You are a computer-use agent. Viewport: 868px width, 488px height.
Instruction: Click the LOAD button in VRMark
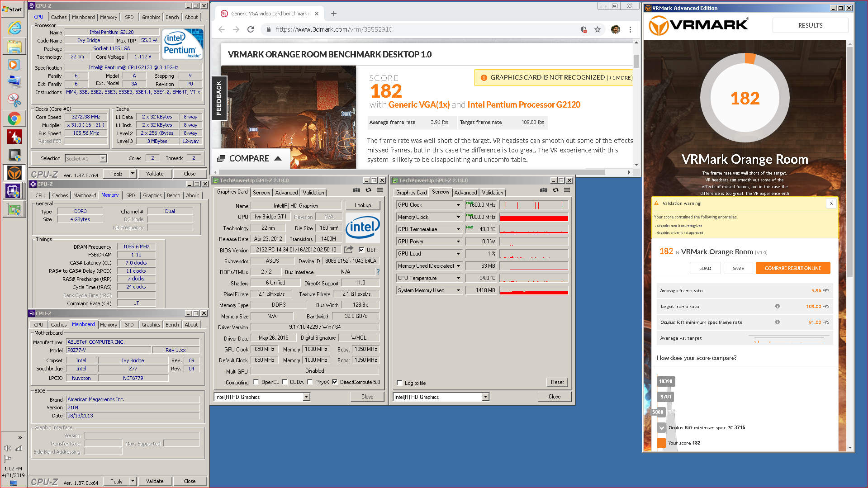(x=705, y=268)
